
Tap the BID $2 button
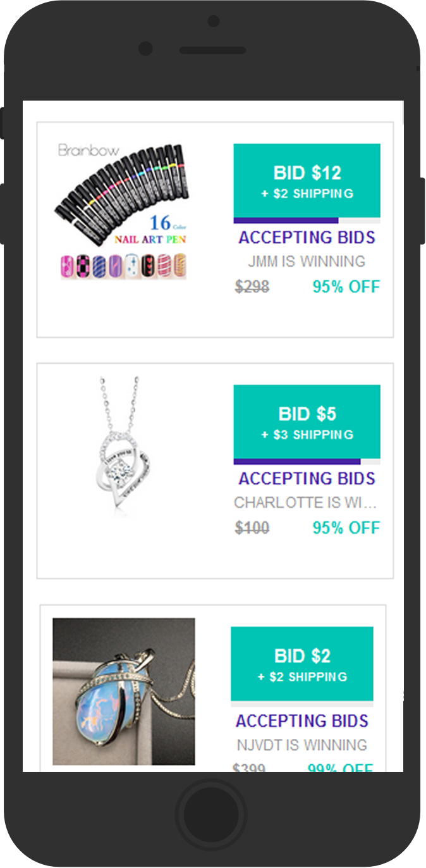pyautogui.click(x=302, y=664)
